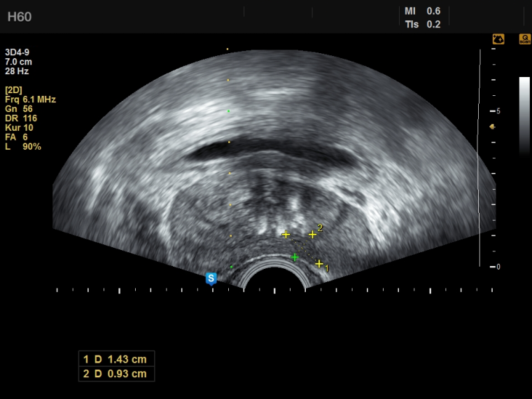Select the blue S probe orientation marker
532x399 pixels.
(x=211, y=279)
